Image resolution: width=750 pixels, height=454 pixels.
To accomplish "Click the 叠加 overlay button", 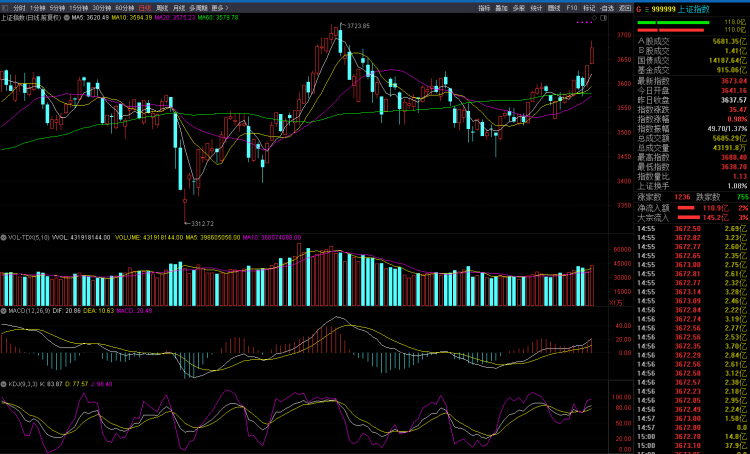I will tap(501, 7).
